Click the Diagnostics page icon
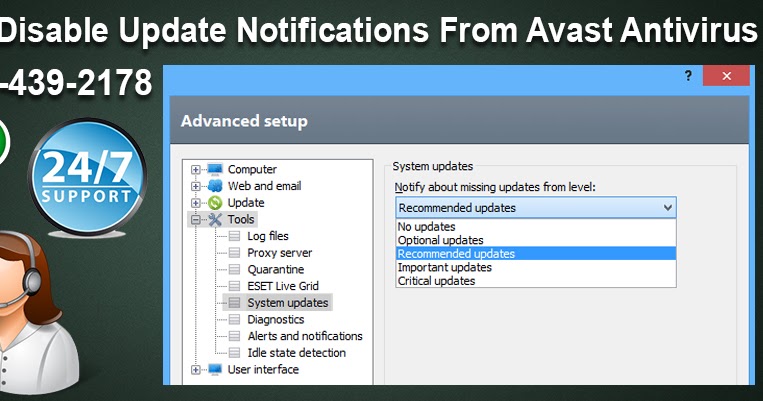Image resolution: width=763 pixels, height=401 pixels. (x=235, y=320)
